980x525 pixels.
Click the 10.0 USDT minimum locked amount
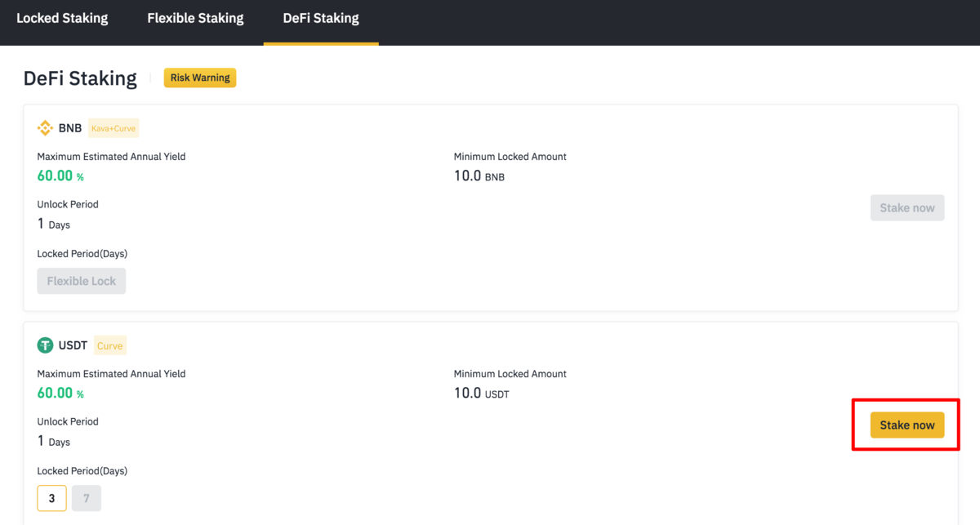(x=482, y=393)
